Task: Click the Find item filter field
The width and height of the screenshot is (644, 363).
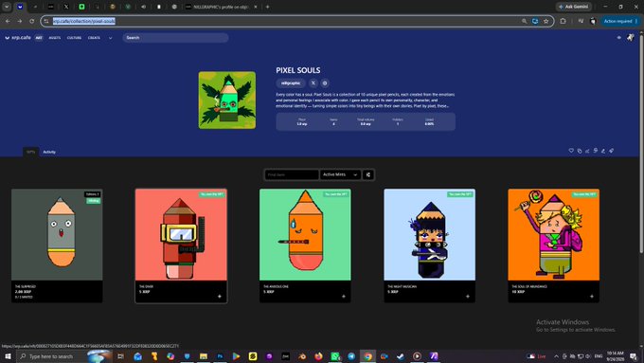Action: click(292, 174)
